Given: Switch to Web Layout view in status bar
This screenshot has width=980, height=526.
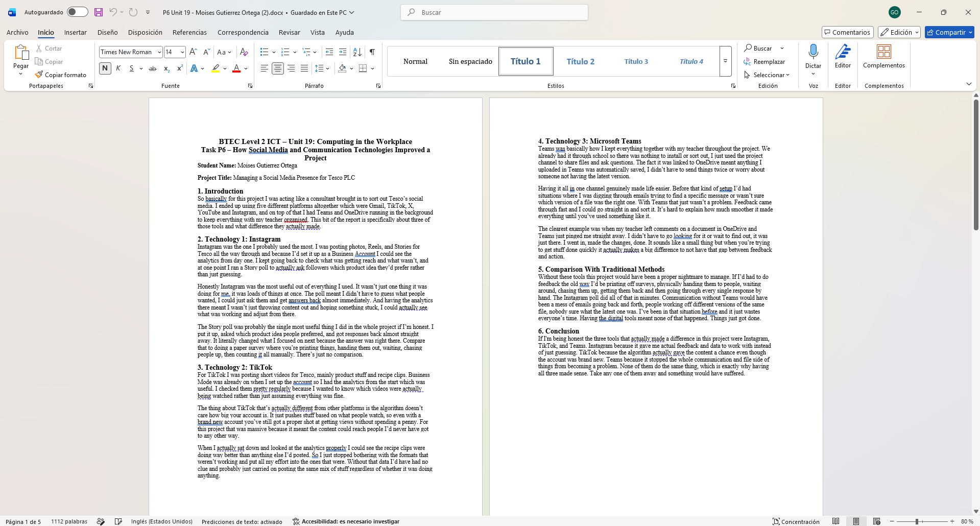Looking at the screenshot, I should pos(877,521).
